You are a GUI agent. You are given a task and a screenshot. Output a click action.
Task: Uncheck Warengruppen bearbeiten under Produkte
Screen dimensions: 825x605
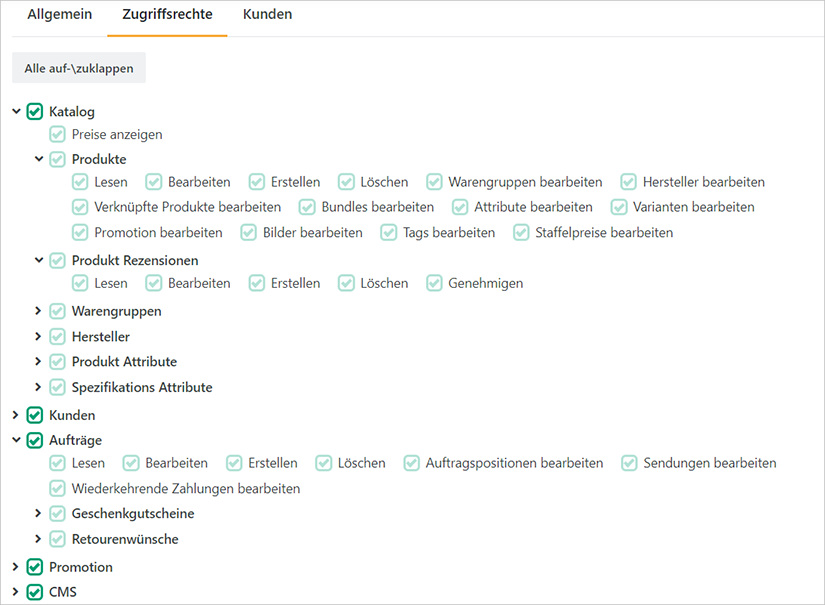(434, 182)
